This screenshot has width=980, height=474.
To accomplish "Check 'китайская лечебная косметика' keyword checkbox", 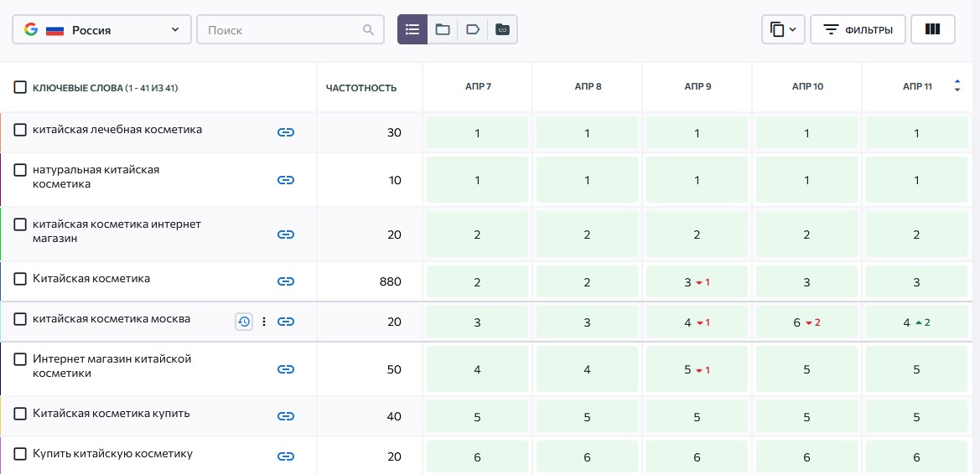I will pos(20,131).
